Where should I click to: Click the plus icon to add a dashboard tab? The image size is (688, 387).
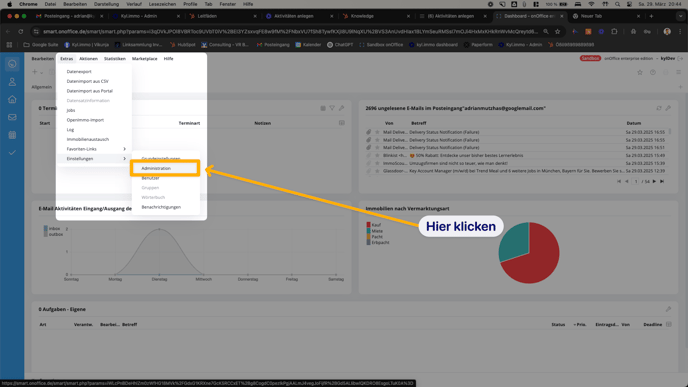click(x=681, y=87)
